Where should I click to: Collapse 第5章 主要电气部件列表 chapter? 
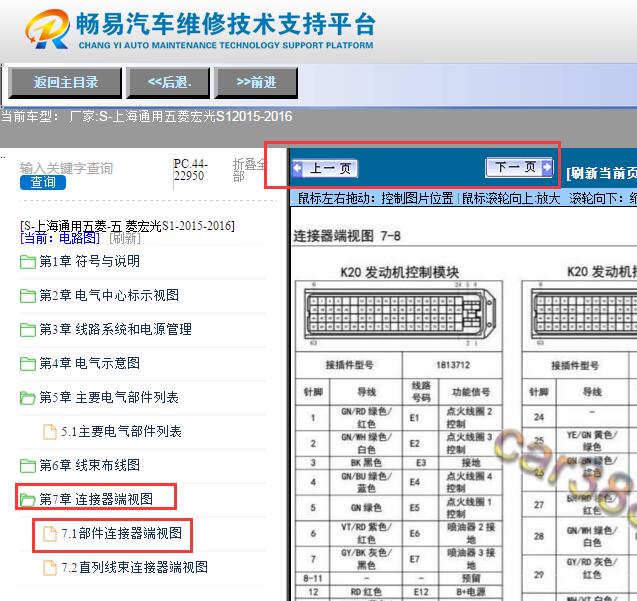[109, 397]
